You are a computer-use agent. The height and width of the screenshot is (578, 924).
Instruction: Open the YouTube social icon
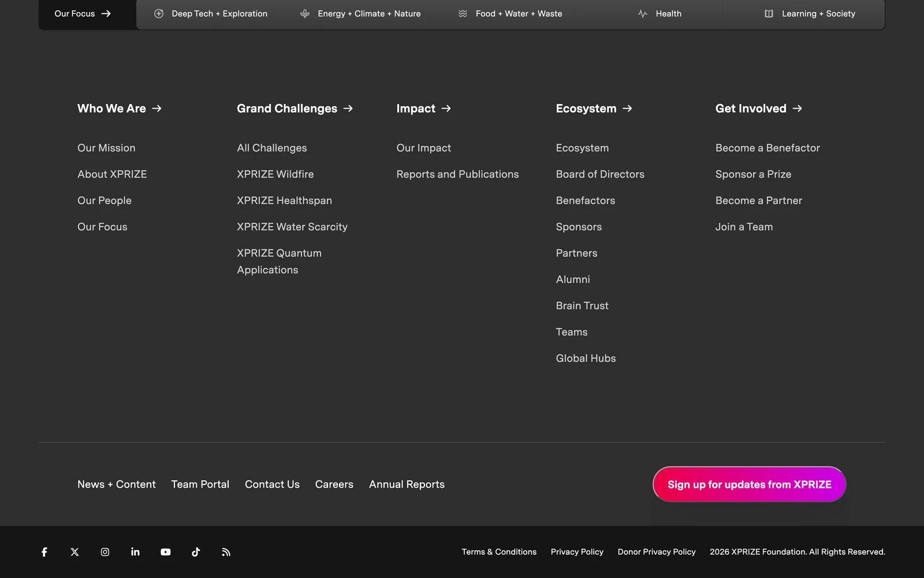tap(166, 552)
